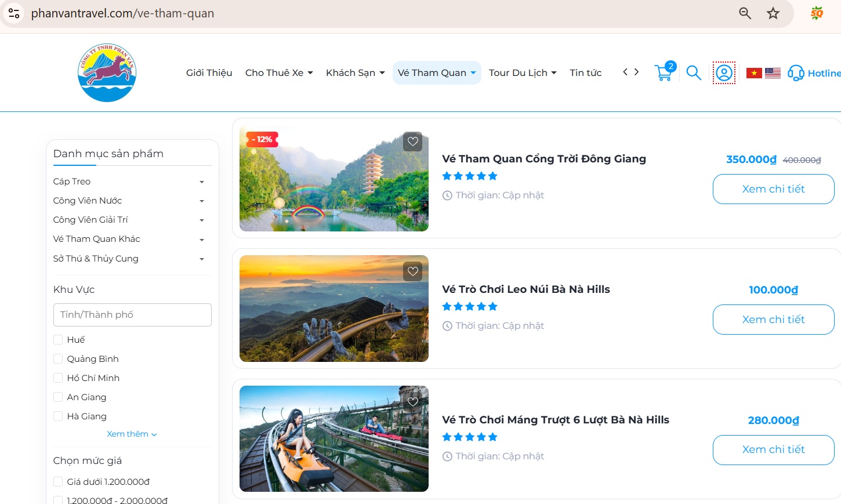This screenshot has width=841, height=504.
Task: Switch site language to English via US flag
Action: click(x=773, y=72)
